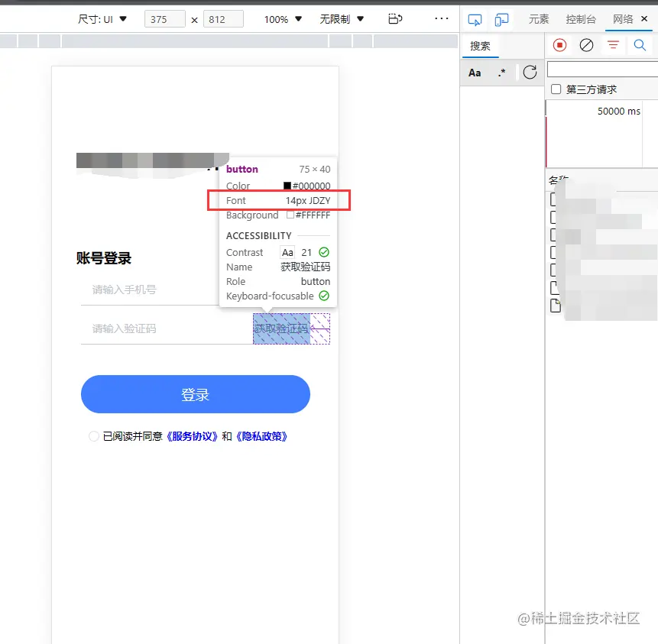Switch to the 元素 tab

[x=539, y=19]
